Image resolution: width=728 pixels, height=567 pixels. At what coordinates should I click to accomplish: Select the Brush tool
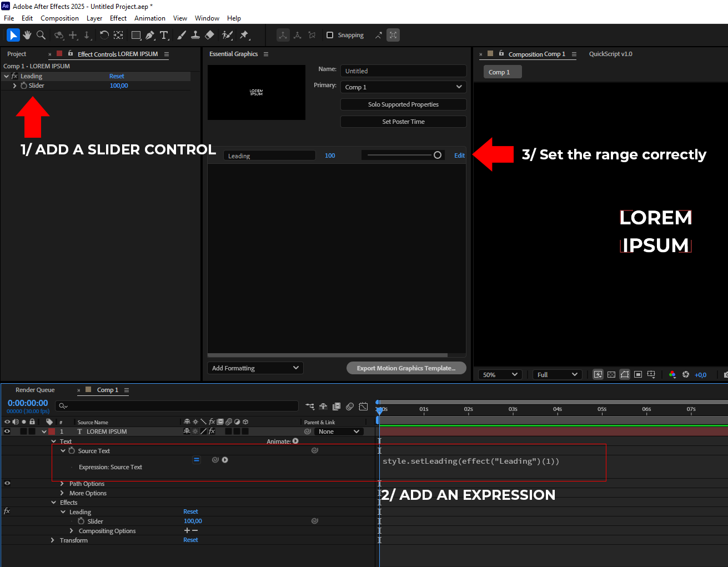(x=181, y=35)
